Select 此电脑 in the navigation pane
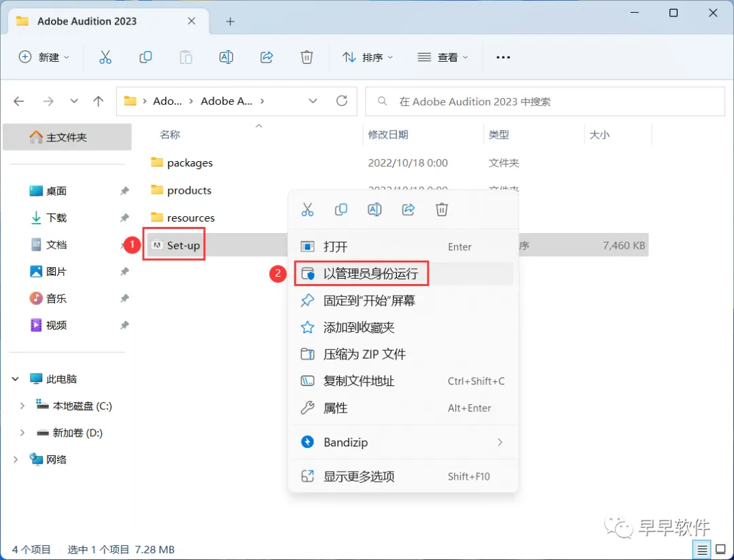The image size is (734, 560). tap(61, 379)
